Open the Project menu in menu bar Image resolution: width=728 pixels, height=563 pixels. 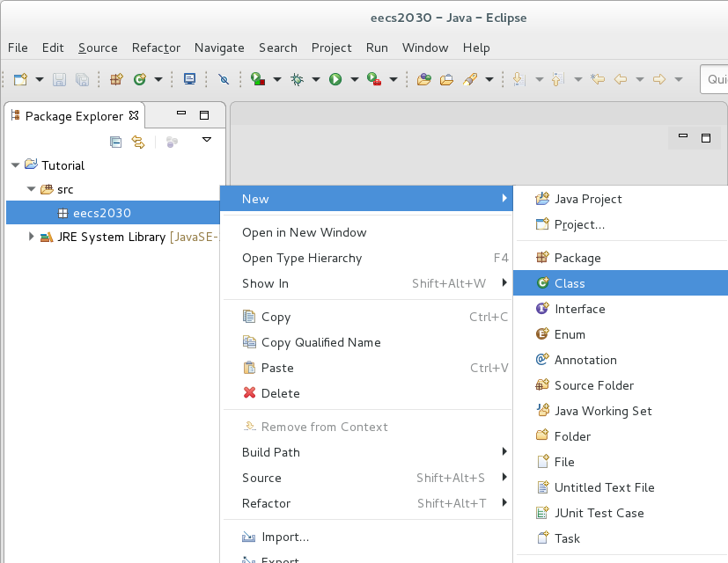click(332, 48)
